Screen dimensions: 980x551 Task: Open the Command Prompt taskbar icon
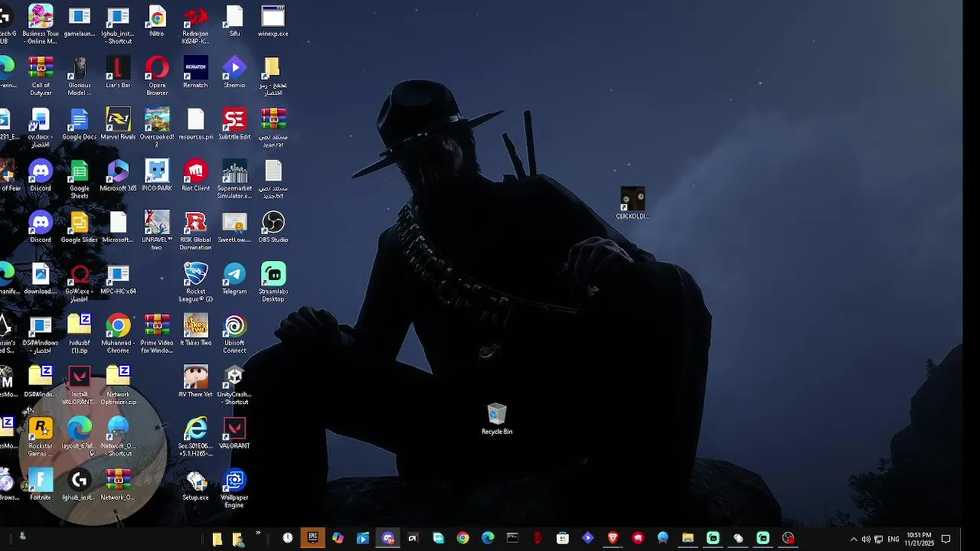[512, 538]
